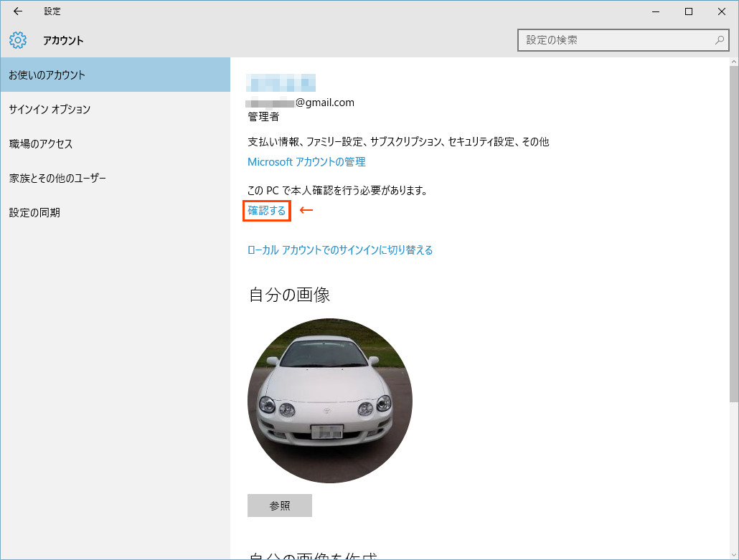
Task: Click the vertical scrollbar thumb
Action: point(734,234)
